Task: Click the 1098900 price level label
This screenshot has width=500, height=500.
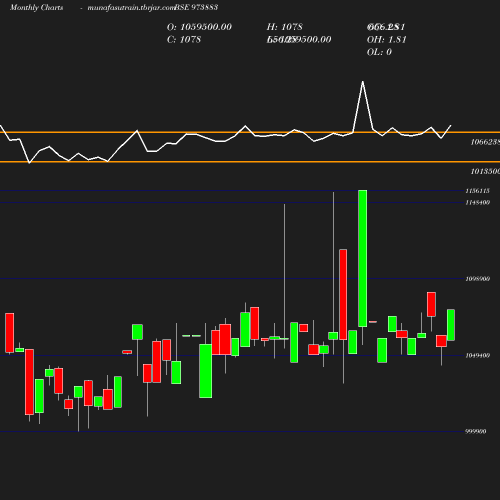Action: (478, 279)
